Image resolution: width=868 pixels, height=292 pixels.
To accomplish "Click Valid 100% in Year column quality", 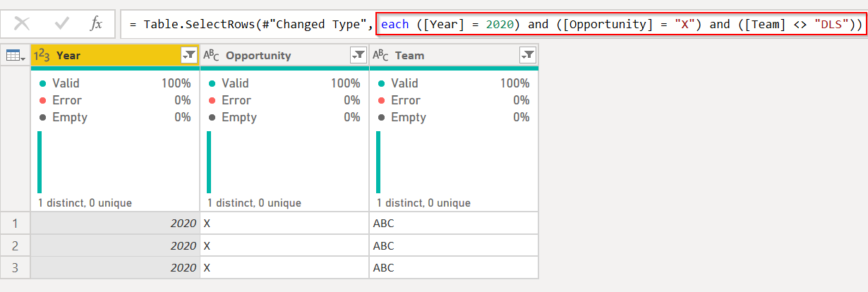I will click(115, 83).
